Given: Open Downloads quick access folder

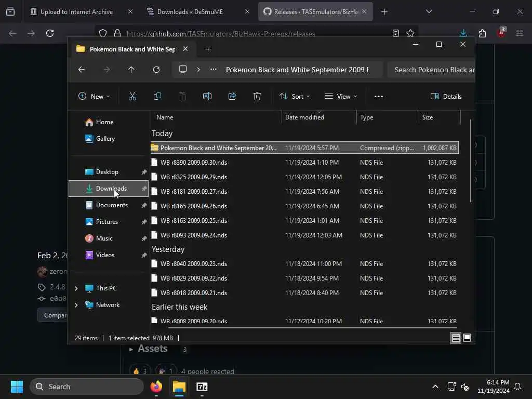Looking at the screenshot, I should [x=109, y=189].
